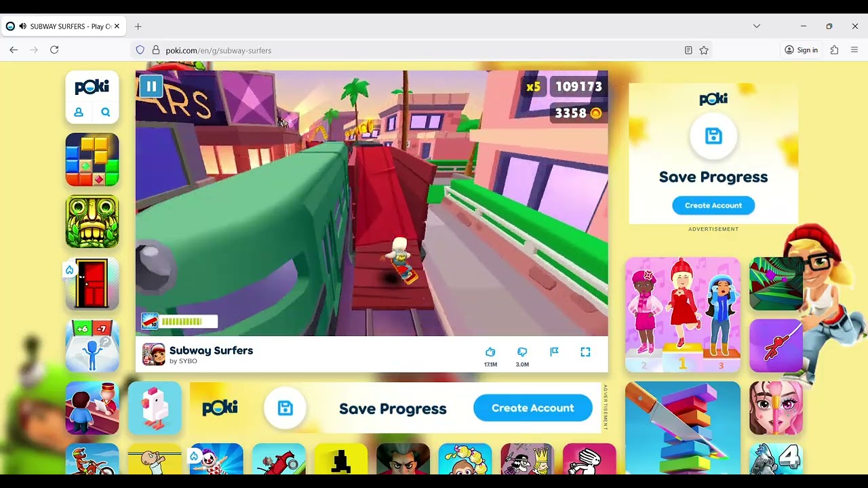Open the knife slicing colored blocks game

pos(683,428)
